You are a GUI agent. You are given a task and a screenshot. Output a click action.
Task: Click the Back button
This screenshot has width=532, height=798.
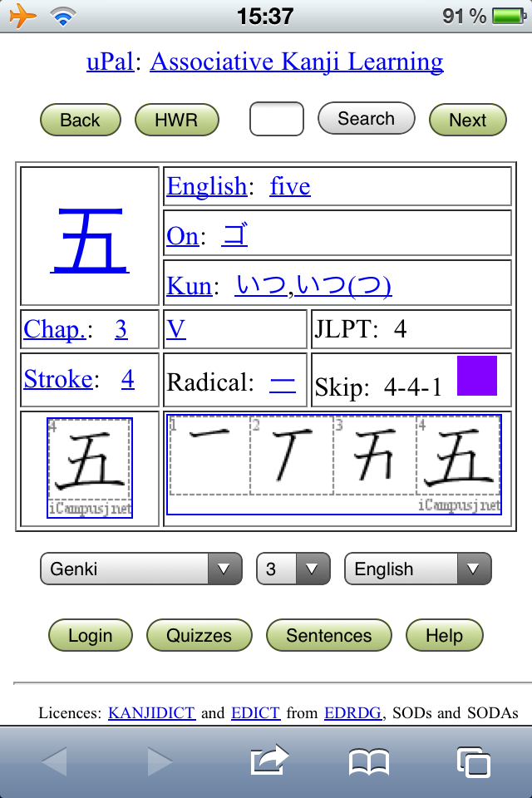tap(81, 120)
